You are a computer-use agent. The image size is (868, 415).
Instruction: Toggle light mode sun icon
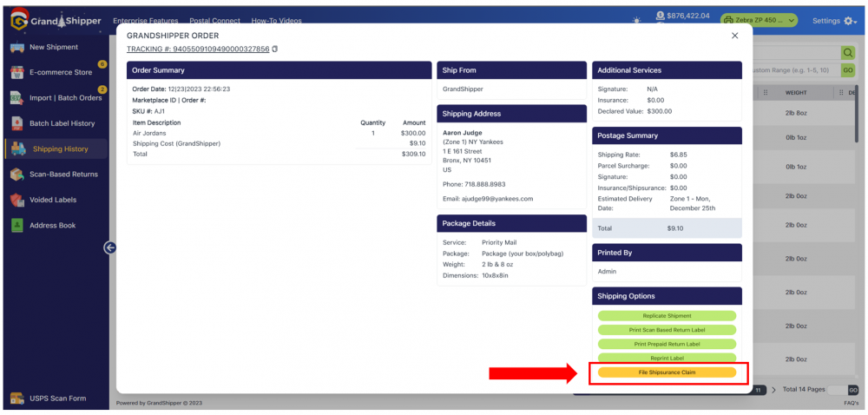coord(637,21)
